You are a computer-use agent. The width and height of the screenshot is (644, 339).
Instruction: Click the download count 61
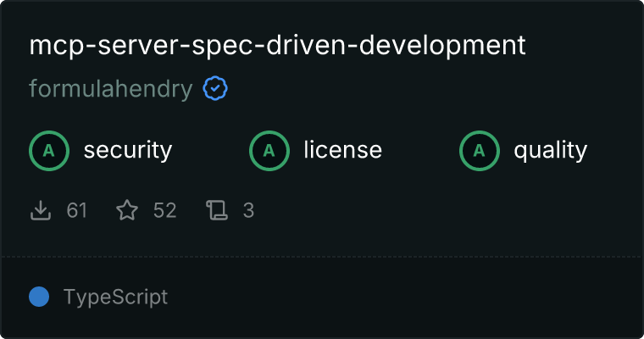[77, 210]
